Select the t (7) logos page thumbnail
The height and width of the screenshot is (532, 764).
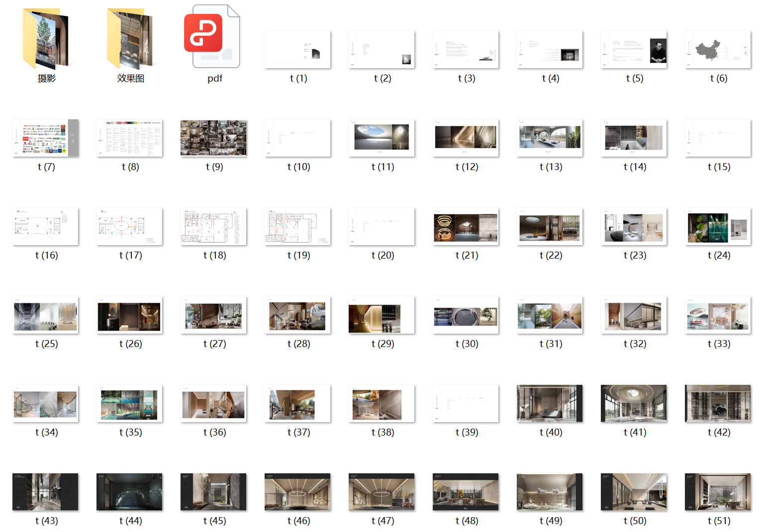[x=46, y=138]
